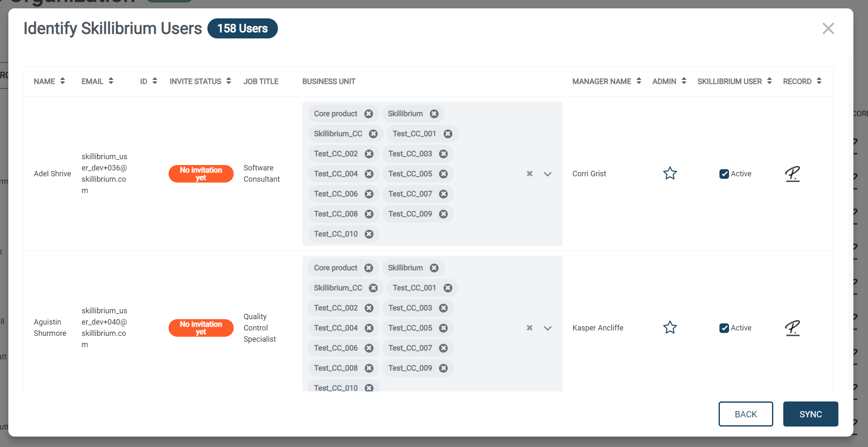Viewport: 868px width, 447px height.
Task: Click Quality Control Specialist job title
Action: (260, 328)
